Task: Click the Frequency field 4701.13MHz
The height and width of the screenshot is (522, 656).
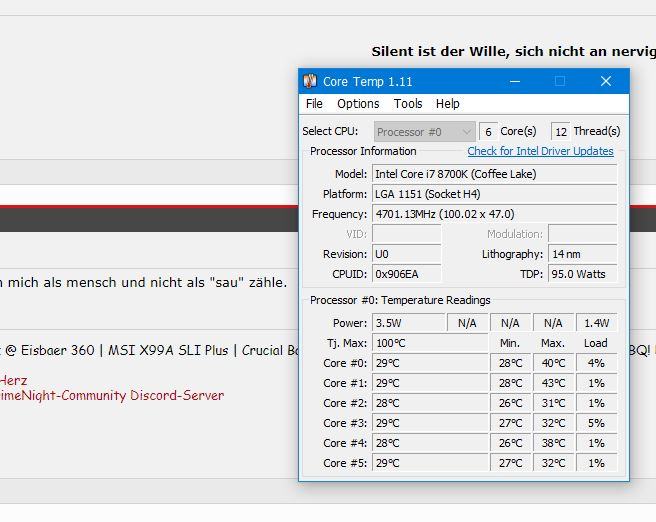Action: [495, 214]
